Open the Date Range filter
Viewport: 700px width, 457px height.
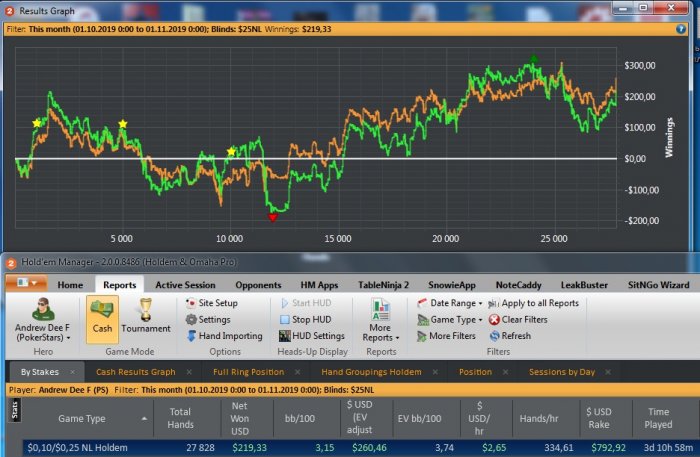point(450,303)
